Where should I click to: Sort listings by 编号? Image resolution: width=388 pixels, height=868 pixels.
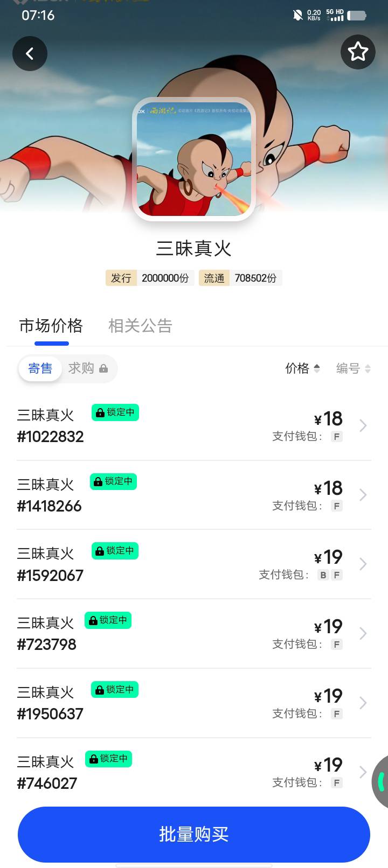pos(353,368)
